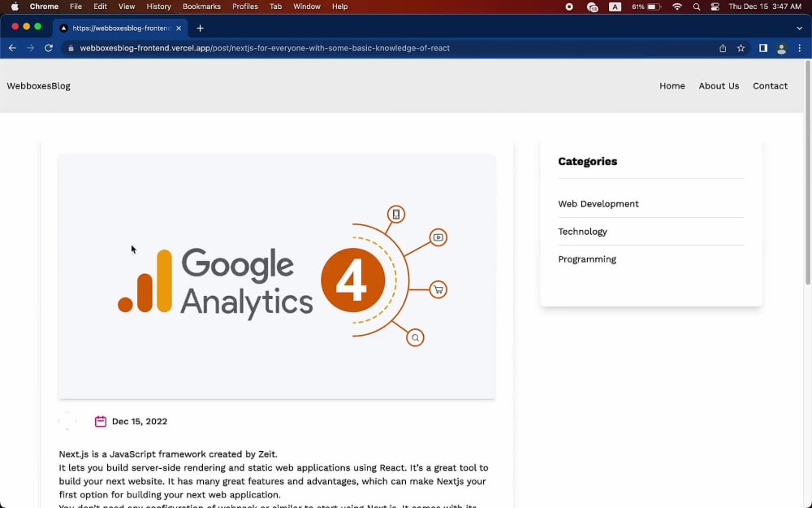Image resolution: width=812 pixels, height=508 pixels.
Task: Click the pink calendar icon by the date
Action: 101,421
